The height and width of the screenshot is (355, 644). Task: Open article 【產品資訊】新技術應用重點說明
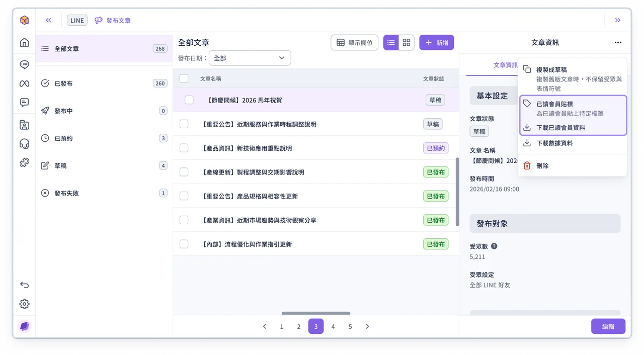coord(247,148)
